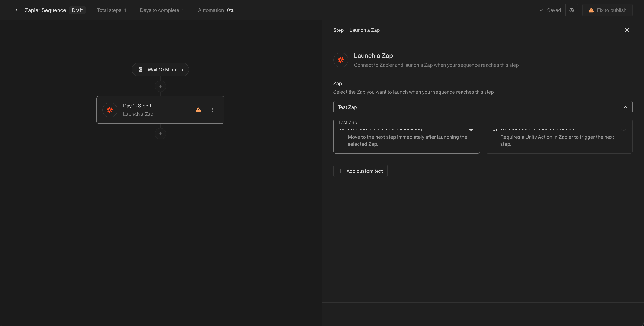644x326 pixels.
Task: Click the plus button below the Day 1 step
Action: (x=160, y=134)
